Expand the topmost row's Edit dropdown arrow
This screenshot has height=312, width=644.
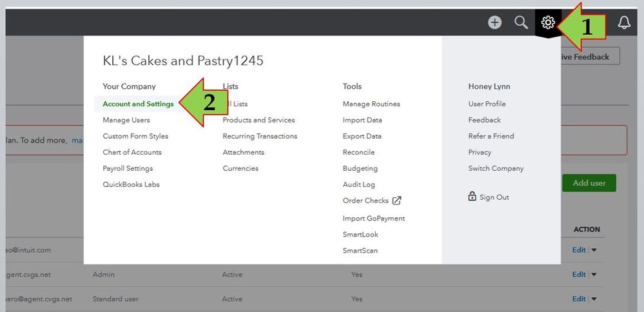594,250
